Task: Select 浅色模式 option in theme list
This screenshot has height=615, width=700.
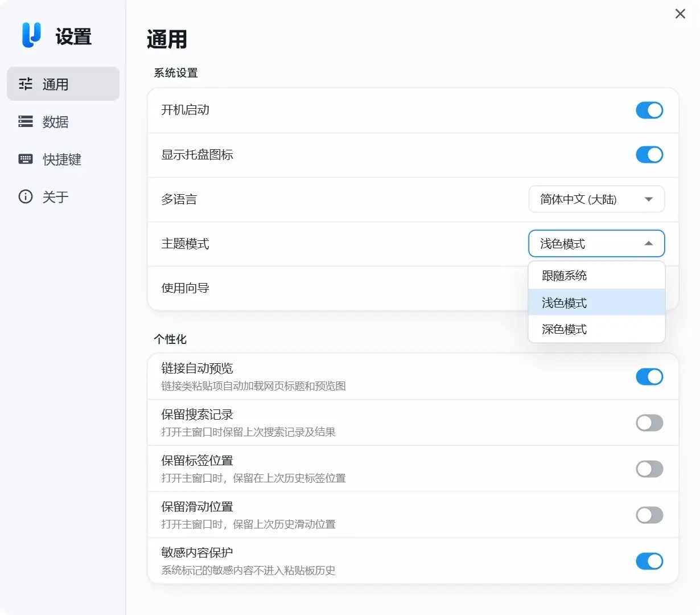Action: pos(596,302)
